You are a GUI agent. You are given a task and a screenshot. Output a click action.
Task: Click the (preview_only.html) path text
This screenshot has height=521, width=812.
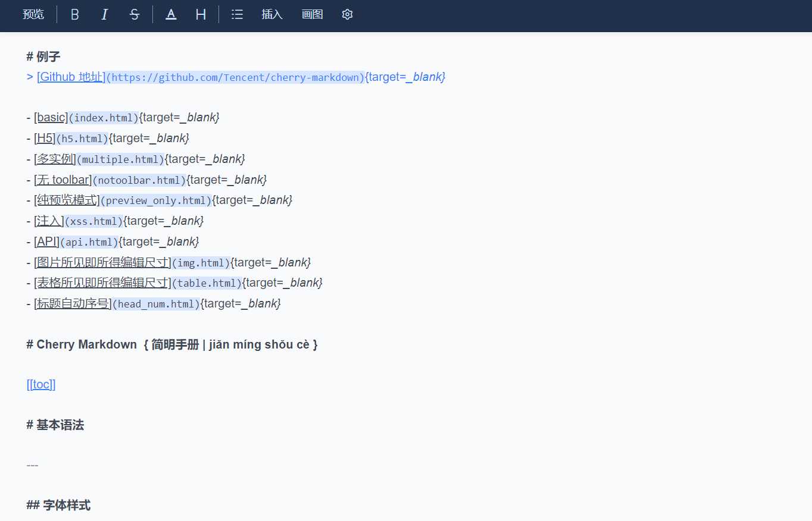pyautogui.click(x=156, y=200)
